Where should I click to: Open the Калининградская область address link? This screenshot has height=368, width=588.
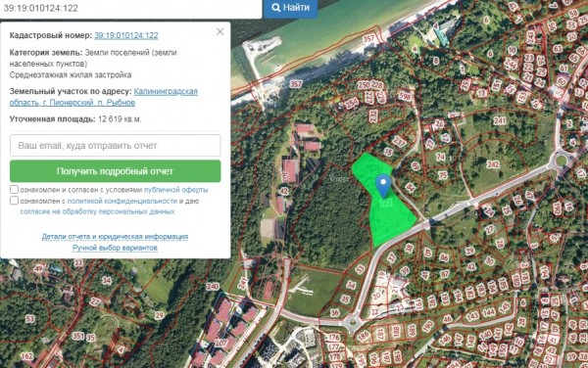click(104, 97)
